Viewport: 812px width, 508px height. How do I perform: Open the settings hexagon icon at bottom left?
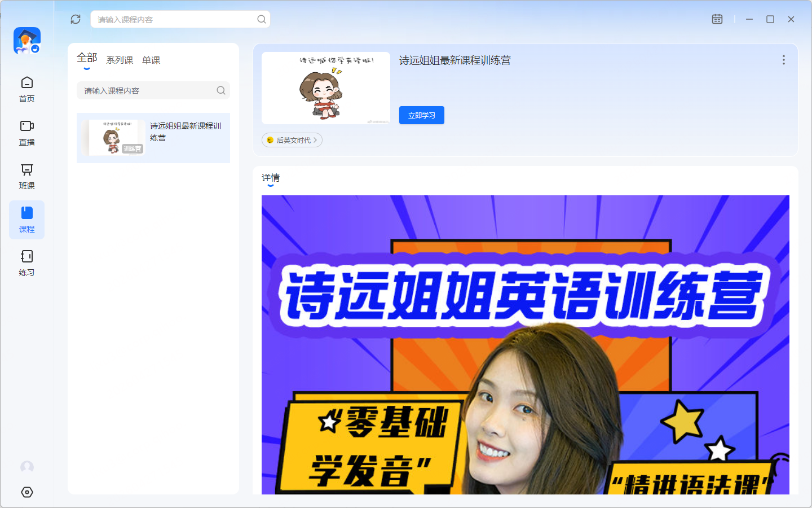click(27, 492)
